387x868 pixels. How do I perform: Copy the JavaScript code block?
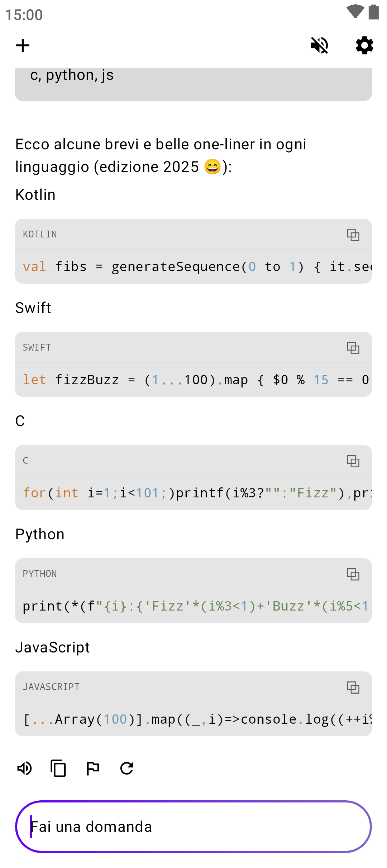coord(353,688)
